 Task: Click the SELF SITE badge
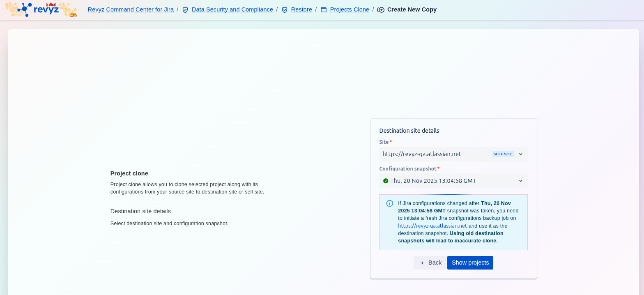503,154
